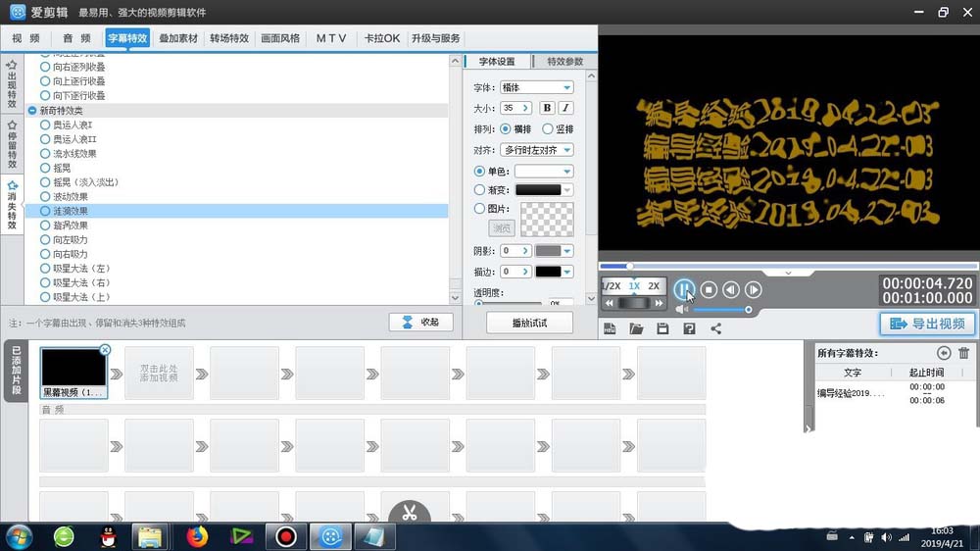Viewport: 980px width, 551px height.
Task: Open the 视频 tab
Action: [25, 38]
